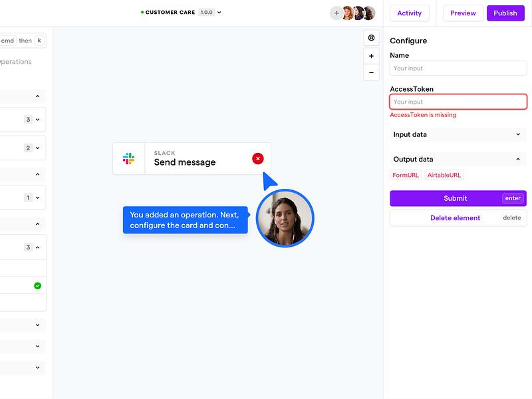Image resolution: width=532 pixels, height=399 pixels.
Task: Click the red error icon on Send message card
Action: (258, 158)
